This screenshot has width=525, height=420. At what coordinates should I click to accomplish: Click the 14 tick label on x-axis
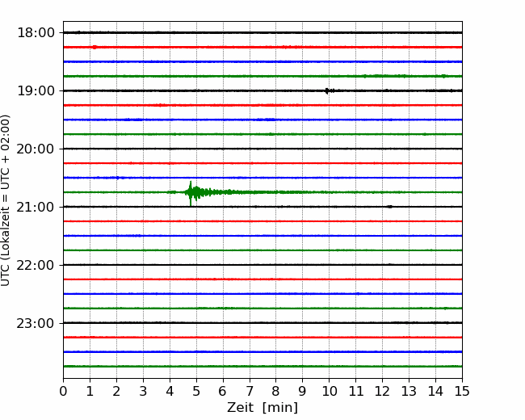(x=435, y=391)
